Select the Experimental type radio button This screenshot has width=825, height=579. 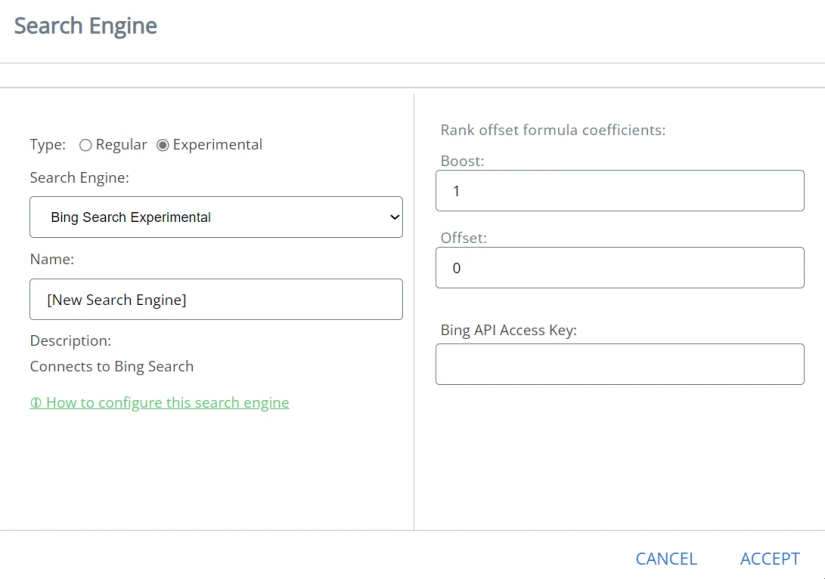(162, 145)
